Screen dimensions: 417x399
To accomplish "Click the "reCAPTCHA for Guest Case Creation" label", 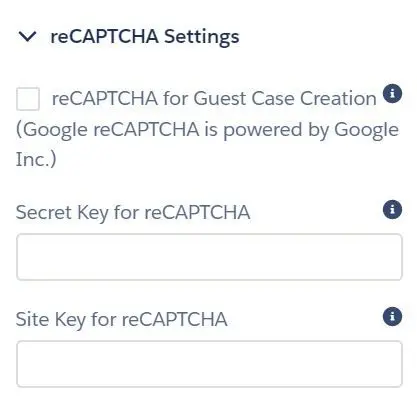I will pos(214,99).
